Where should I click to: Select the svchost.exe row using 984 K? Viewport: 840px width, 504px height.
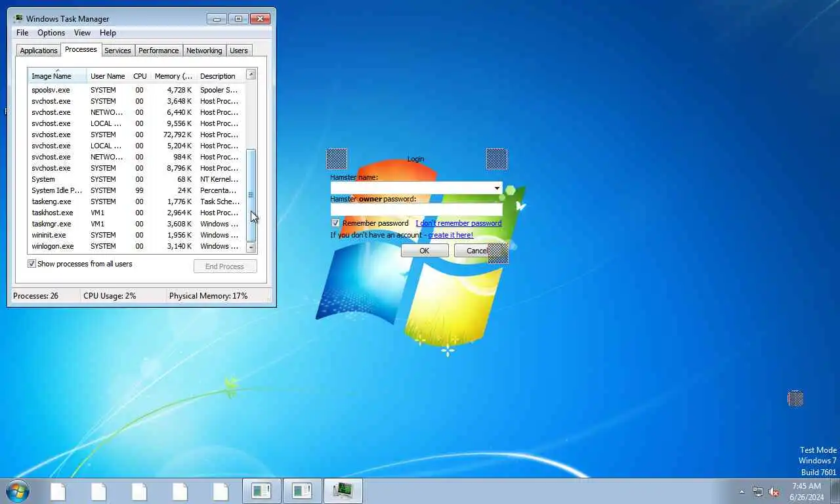(136, 157)
